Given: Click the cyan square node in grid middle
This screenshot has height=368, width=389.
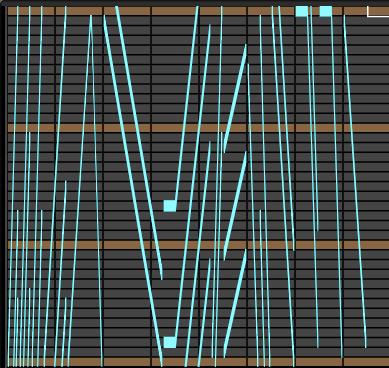Looking at the screenshot, I should tap(170, 206).
